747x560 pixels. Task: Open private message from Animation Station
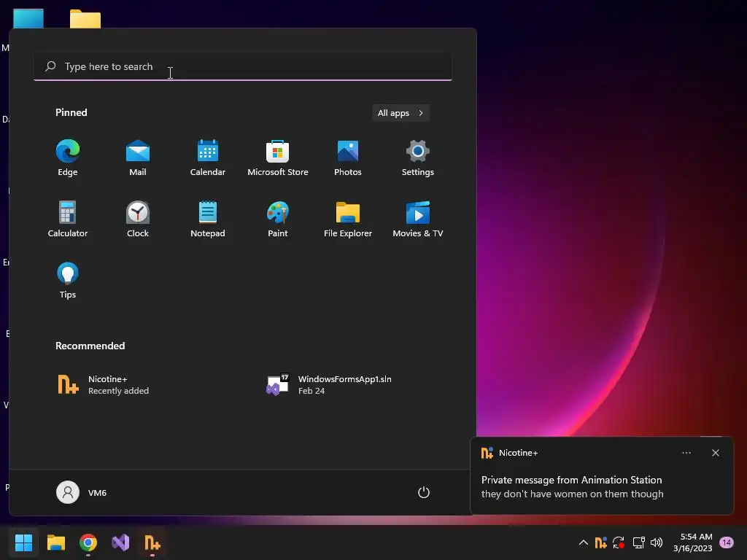click(572, 486)
